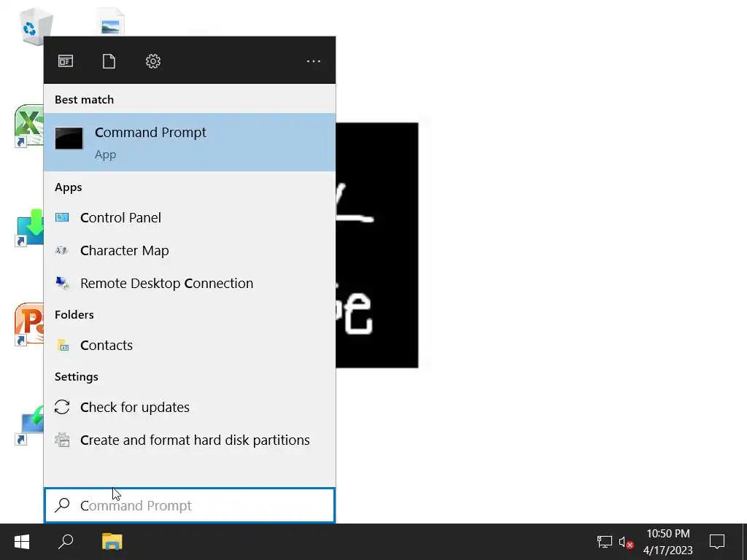Screen dimensions: 747x560
Task: Filter search results by Settings gear icon
Action: coord(153,61)
